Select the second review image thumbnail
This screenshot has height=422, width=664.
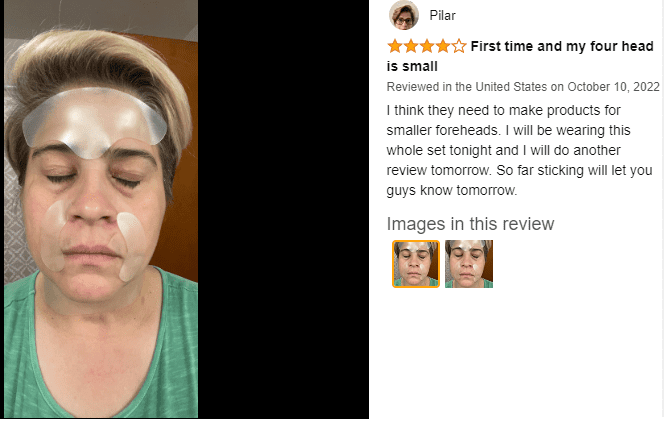[x=469, y=264]
